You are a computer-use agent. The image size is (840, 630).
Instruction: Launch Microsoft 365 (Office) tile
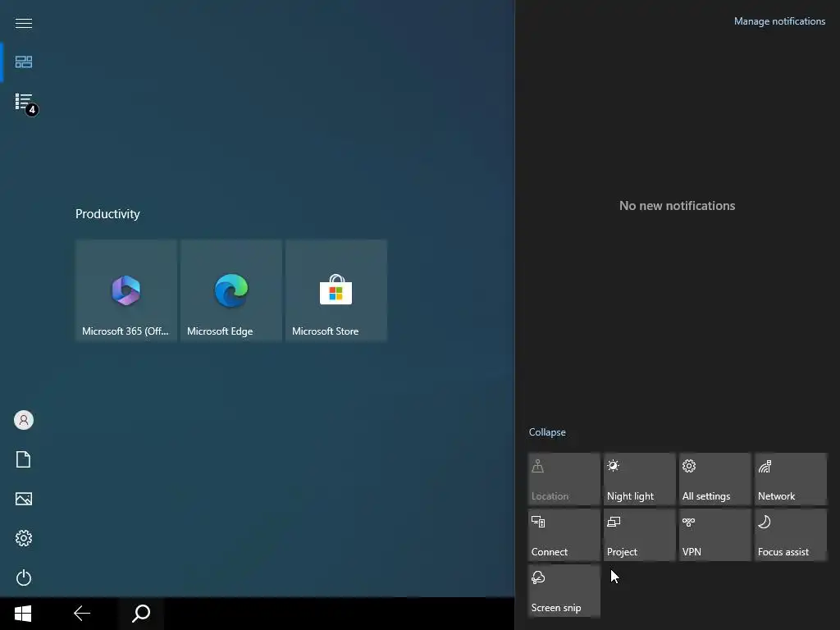pos(126,290)
